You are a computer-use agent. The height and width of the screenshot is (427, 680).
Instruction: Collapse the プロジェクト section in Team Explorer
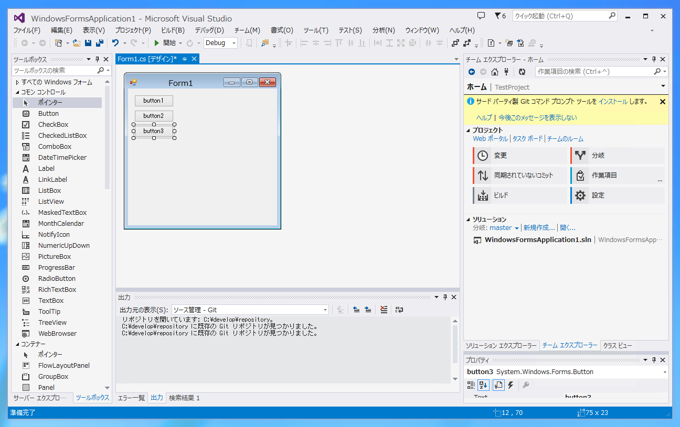(x=468, y=130)
